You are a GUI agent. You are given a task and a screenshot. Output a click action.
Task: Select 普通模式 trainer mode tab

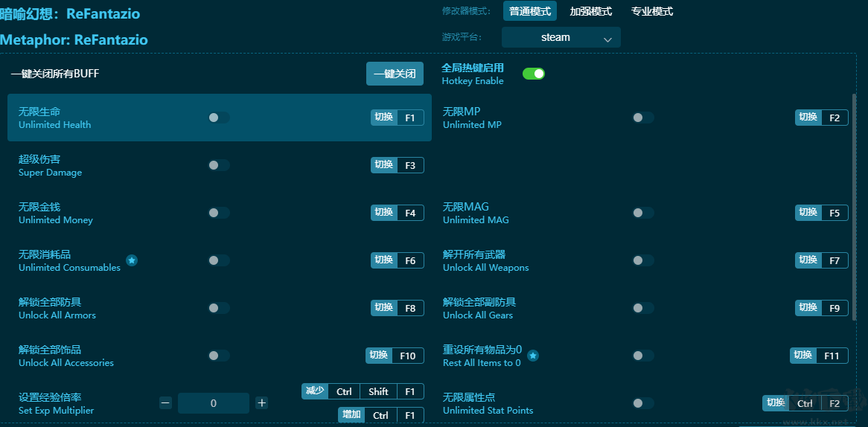coord(530,11)
